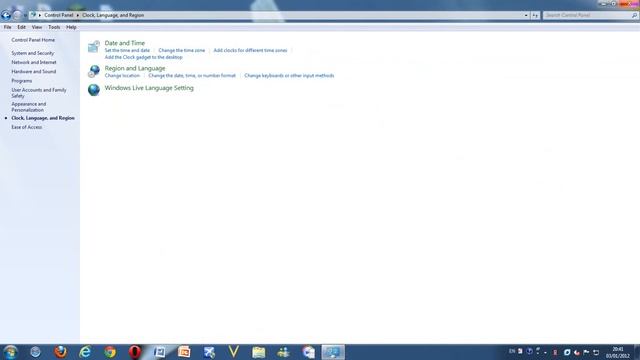Switch to the active Control Panel taskbar button
Viewport: 640px width, 360px height.
coord(333,352)
